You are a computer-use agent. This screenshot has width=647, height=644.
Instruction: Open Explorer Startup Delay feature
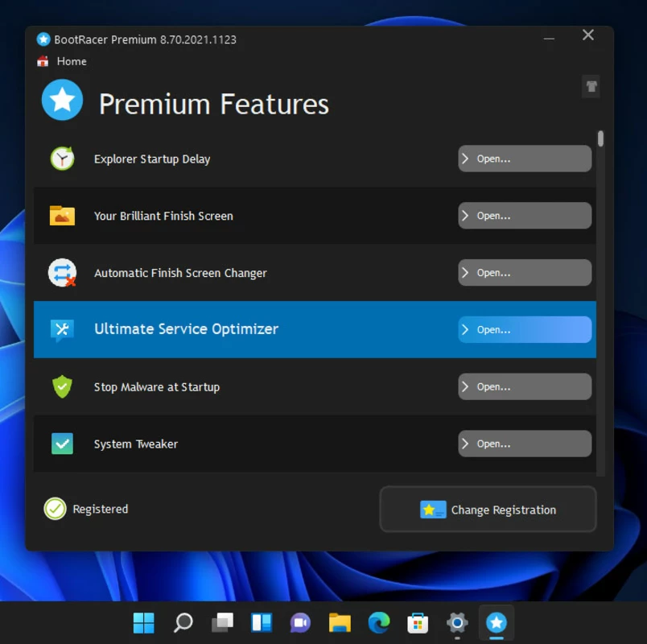coord(525,159)
